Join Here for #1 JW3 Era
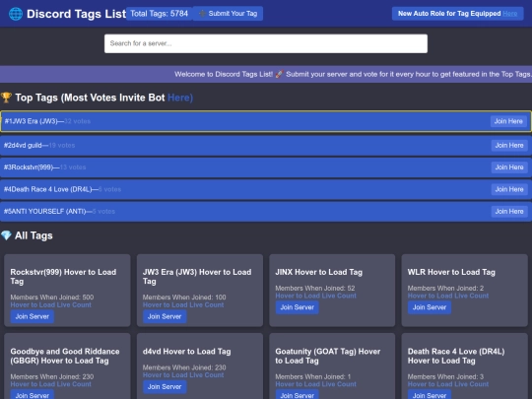Viewport: 532px width, 399px height. 508,121
